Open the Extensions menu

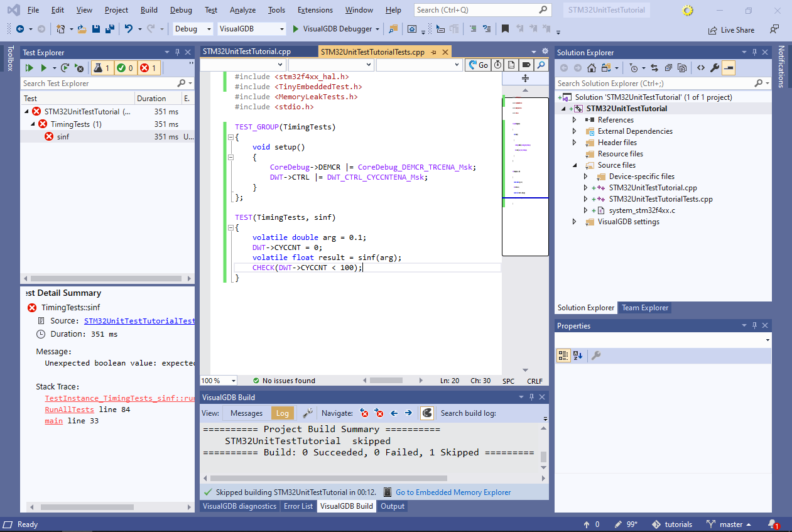pos(315,10)
